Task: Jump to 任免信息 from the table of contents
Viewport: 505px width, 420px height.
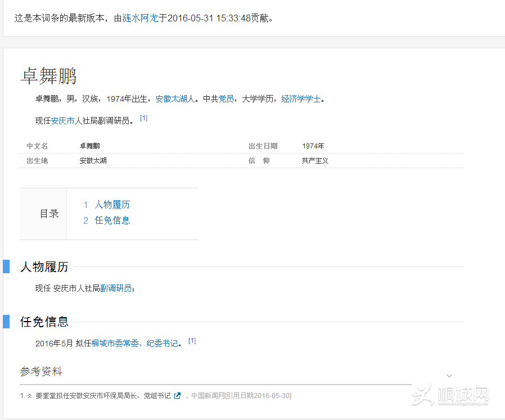Action: (x=112, y=220)
